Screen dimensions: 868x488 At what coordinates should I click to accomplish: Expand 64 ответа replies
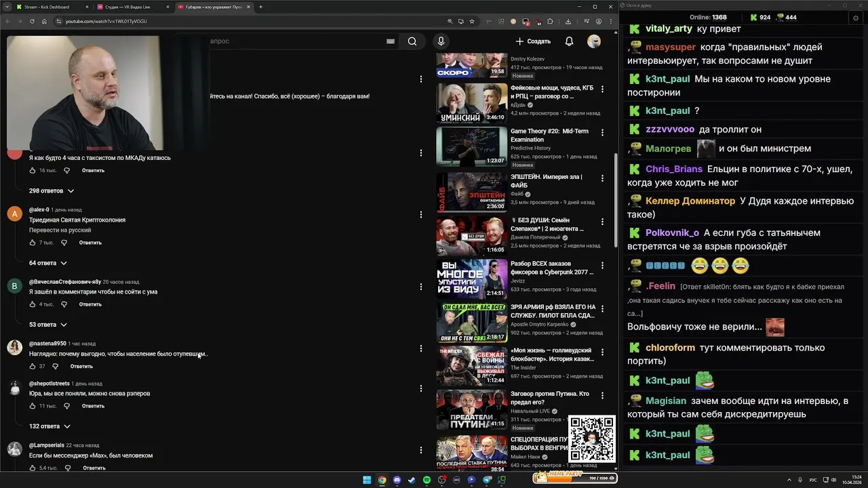[x=48, y=263]
